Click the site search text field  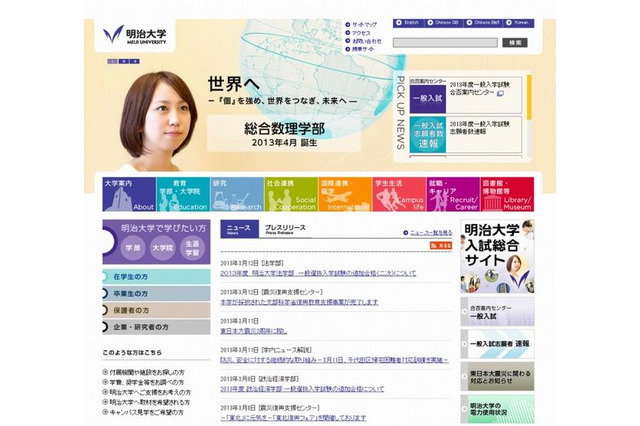click(x=445, y=42)
